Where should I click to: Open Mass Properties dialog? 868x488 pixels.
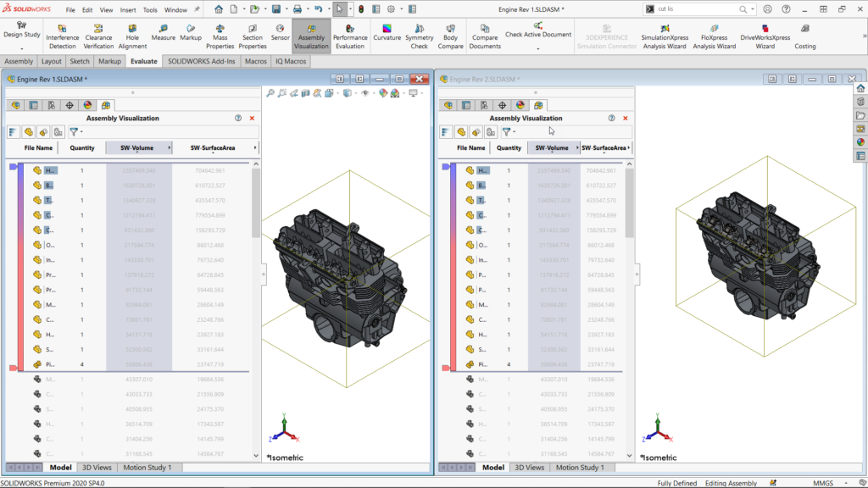[220, 36]
